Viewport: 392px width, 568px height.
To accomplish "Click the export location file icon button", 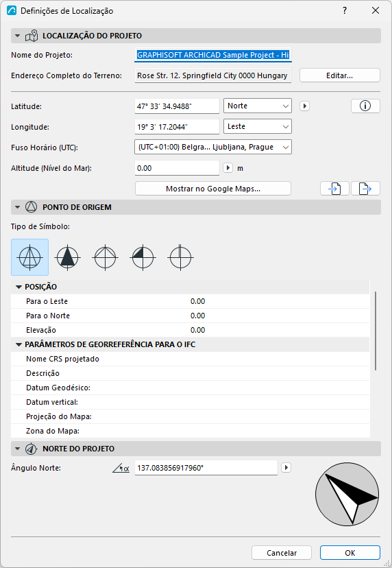I will (x=365, y=189).
